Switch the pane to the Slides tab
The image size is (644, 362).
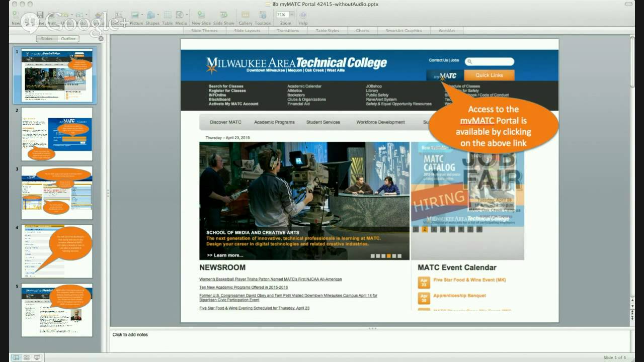point(47,39)
